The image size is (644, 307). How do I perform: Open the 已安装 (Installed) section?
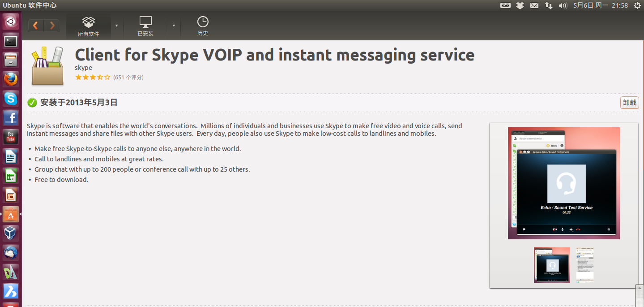(145, 26)
